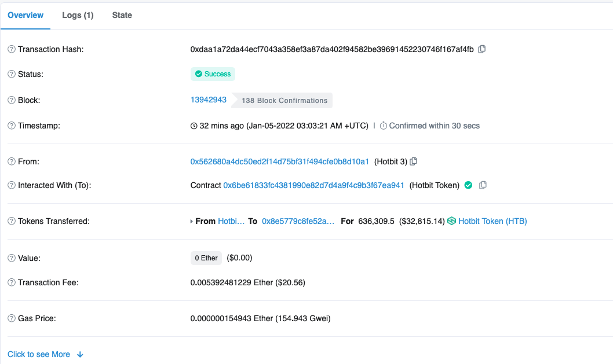
Task: Switch to the Logs (1) tab
Action: [78, 15]
